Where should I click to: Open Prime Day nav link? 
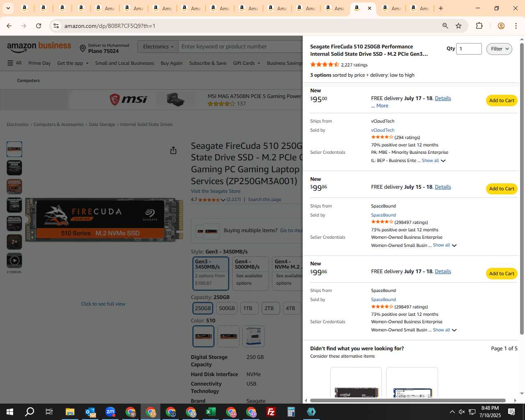coord(39,63)
